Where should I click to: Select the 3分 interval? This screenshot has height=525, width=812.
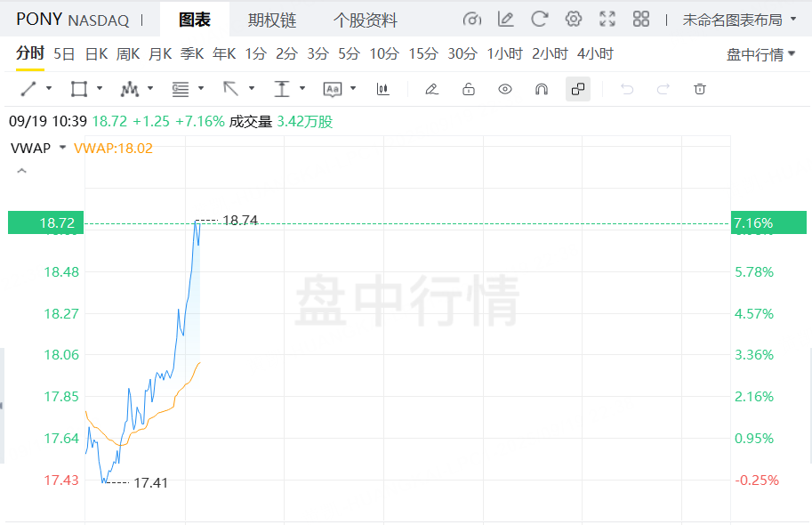click(x=318, y=54)
